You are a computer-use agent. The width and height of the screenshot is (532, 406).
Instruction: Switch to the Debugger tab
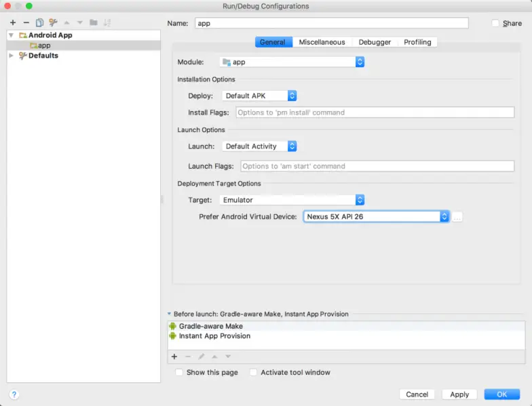pos(375,42)
